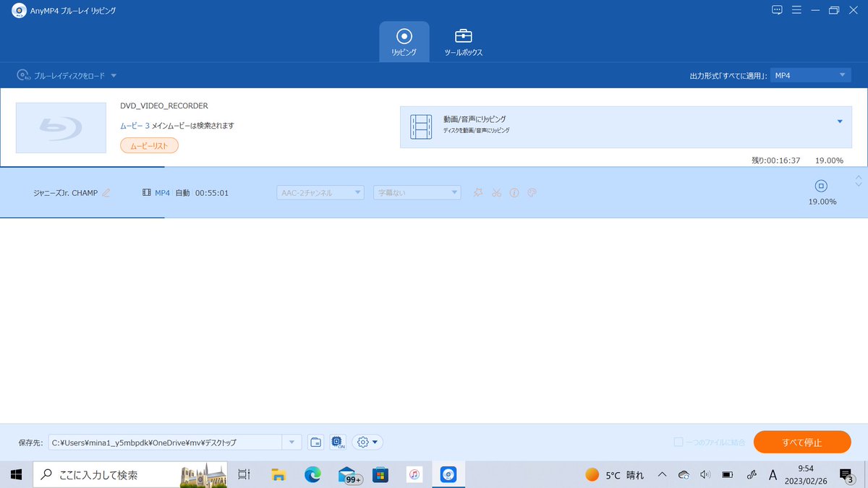Check 一つのファイルに結合 checkbox

678,442
